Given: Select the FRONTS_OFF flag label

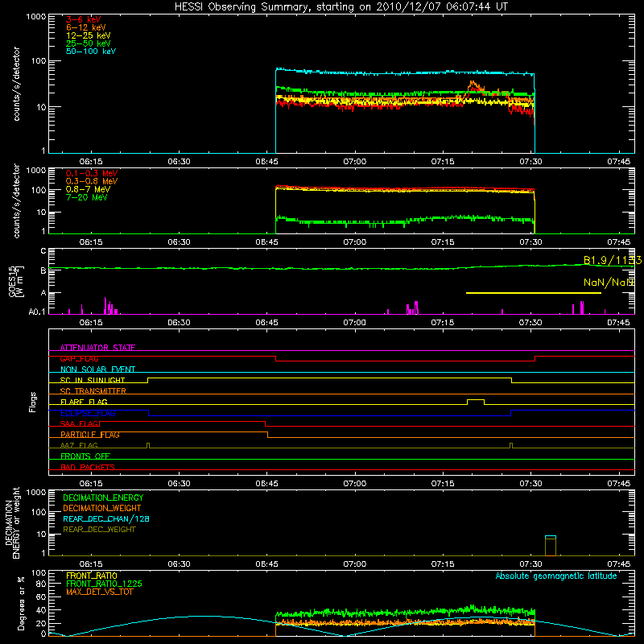Looking at the screenshot, I should click(x=85, y=456).
